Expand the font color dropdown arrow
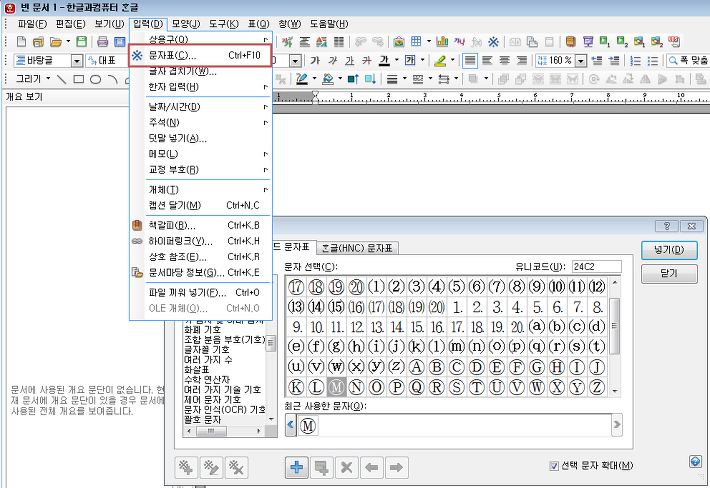This screenshot has width=710, height=488. [397, 60]
